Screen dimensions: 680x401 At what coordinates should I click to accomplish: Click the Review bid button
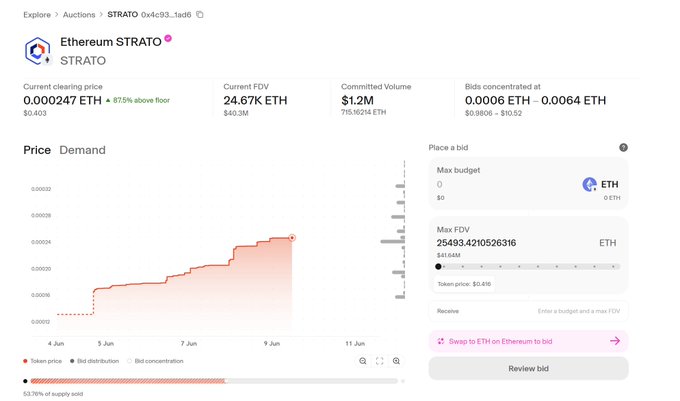(x=528, y=368)
